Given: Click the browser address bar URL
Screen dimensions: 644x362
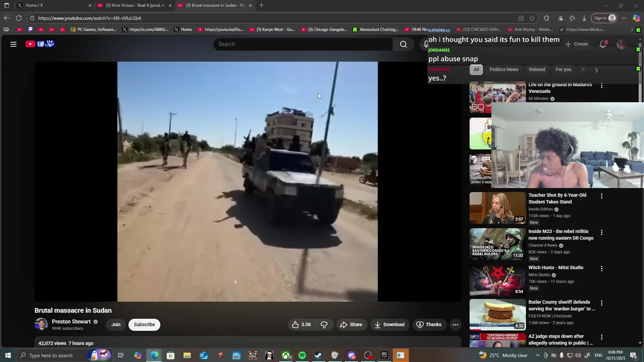Looking at the screenshot, I should tap(90, 18).
